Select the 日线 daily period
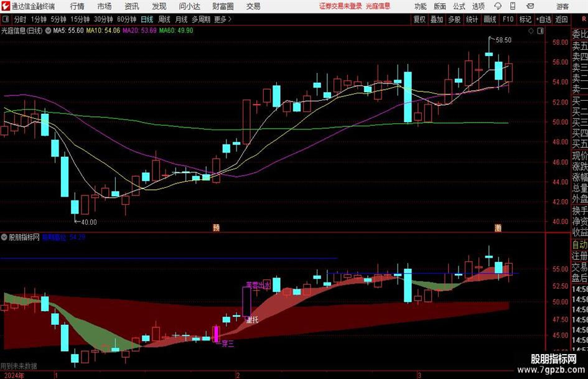This screenshot has width=588, height=379. tap(147, 19)
